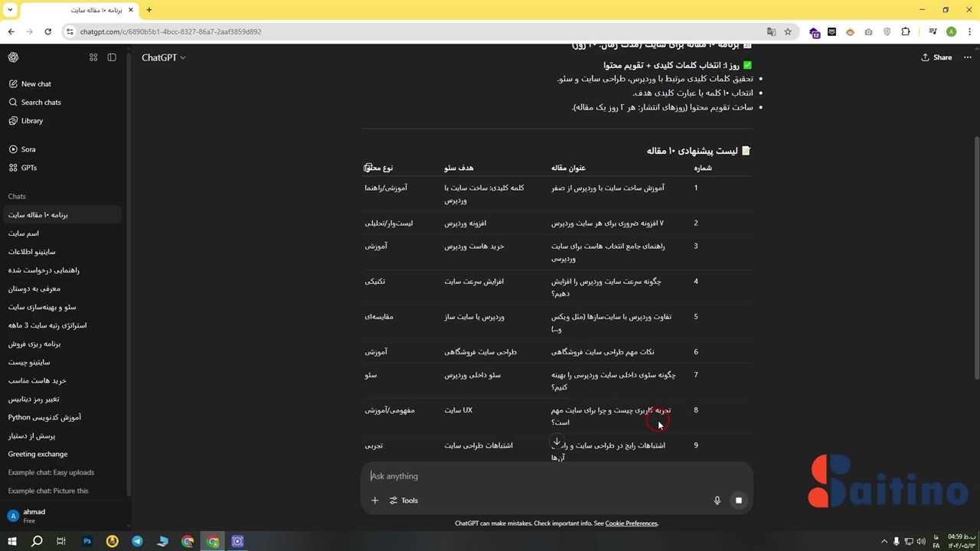Screen dimensions: 980x551
Task: Open Sora from the sidebar
Action: [x=28, y=149]
